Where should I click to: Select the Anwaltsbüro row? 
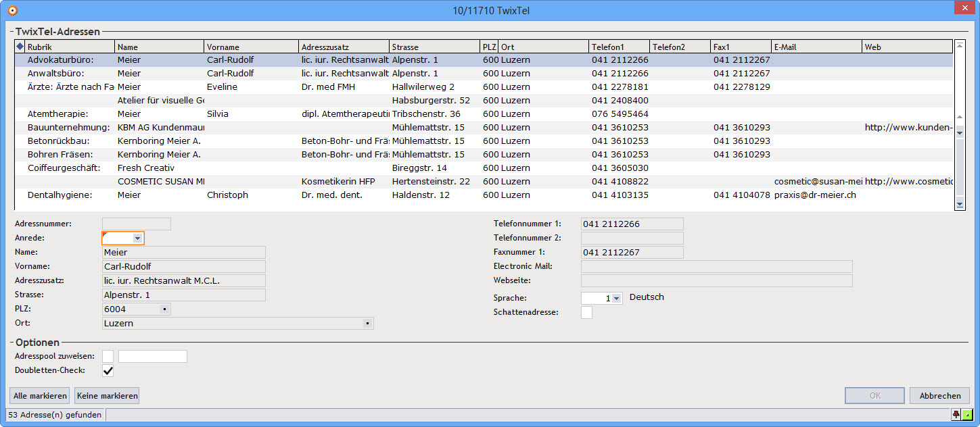484,74
